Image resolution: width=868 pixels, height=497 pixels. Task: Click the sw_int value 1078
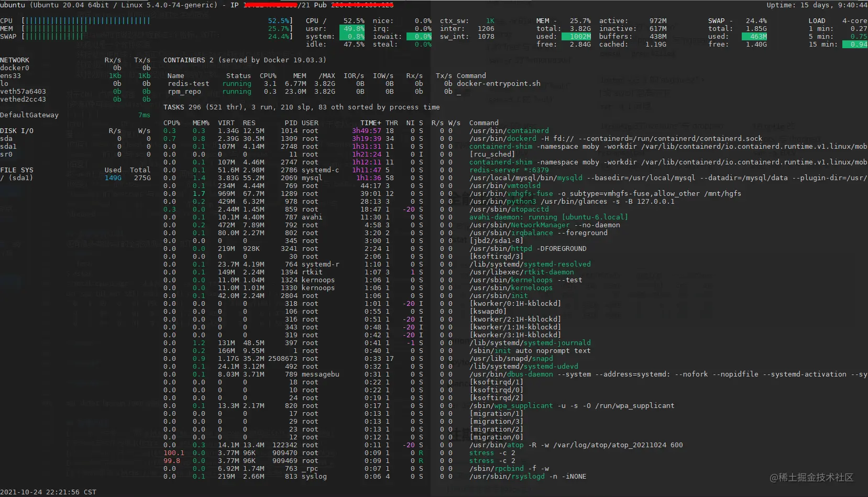pos(486,37)
